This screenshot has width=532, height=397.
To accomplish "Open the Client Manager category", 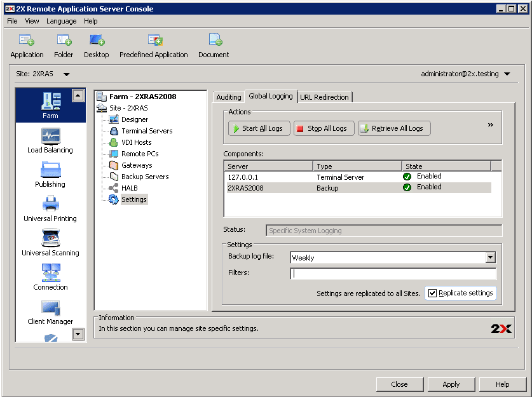I will point(50,313).
